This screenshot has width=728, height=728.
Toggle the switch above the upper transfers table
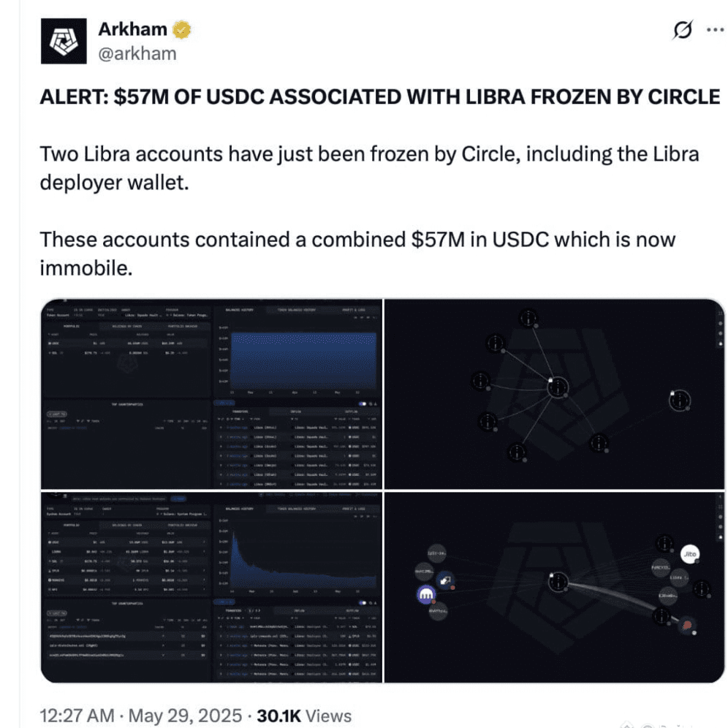[362, 403]
